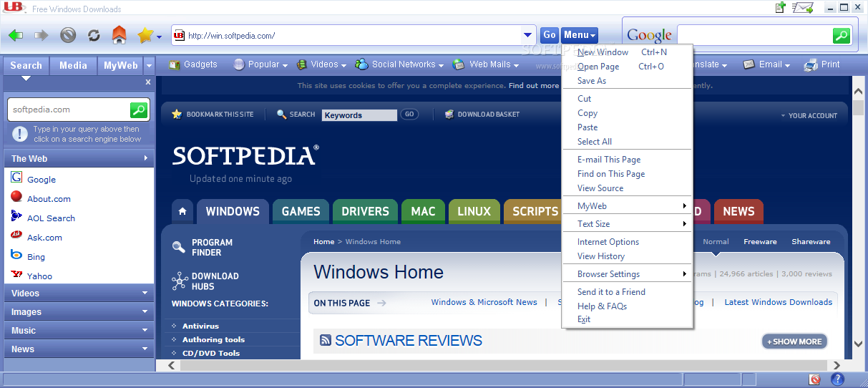Click the Softpedia home icon tab
The height and width of the screenshot is (388, 868).
(182, 211)
